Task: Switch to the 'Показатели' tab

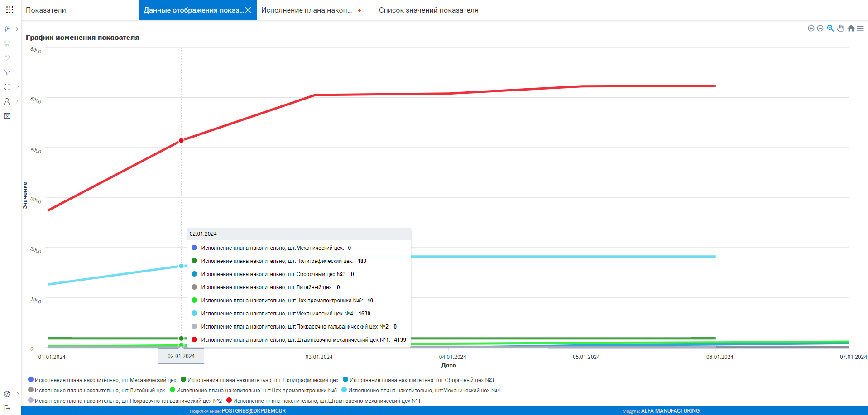Action: (x=46, y=10)
